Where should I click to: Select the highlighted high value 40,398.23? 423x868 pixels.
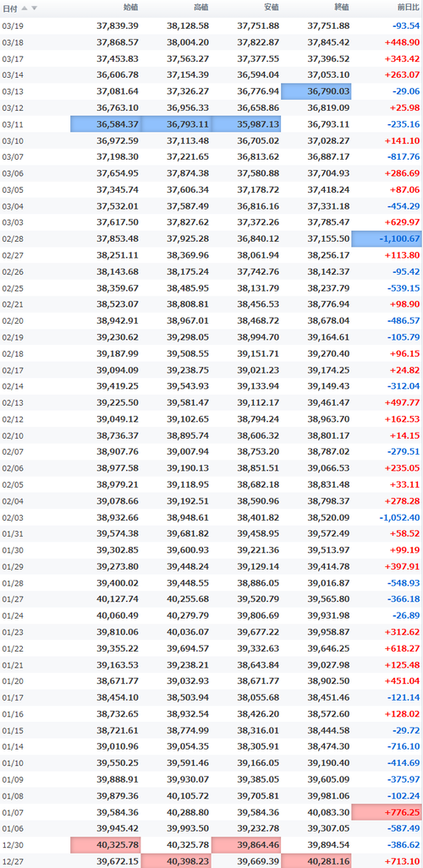click(x=176, y=862)
